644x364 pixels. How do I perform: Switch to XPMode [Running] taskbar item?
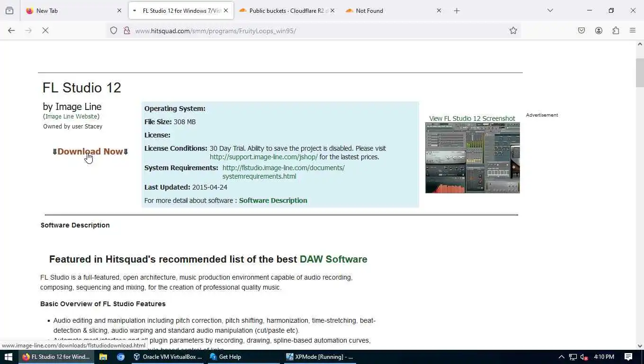(321, 357)
